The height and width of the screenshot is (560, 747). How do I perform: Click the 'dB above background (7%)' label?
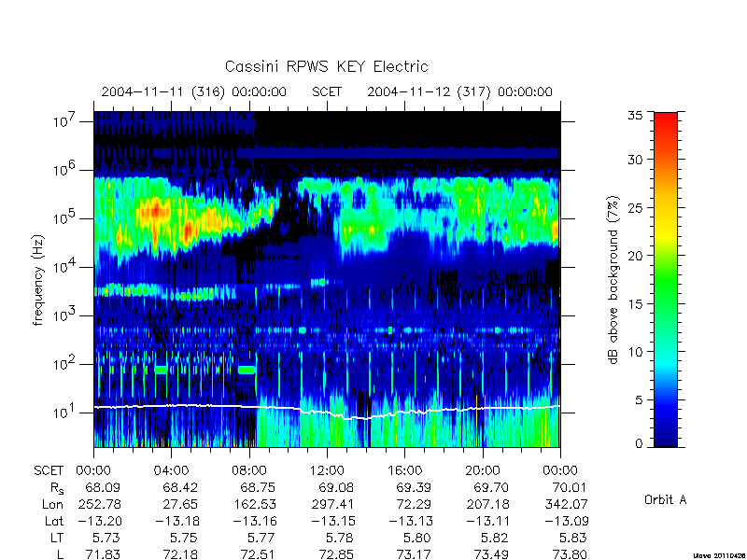[613, 280]
